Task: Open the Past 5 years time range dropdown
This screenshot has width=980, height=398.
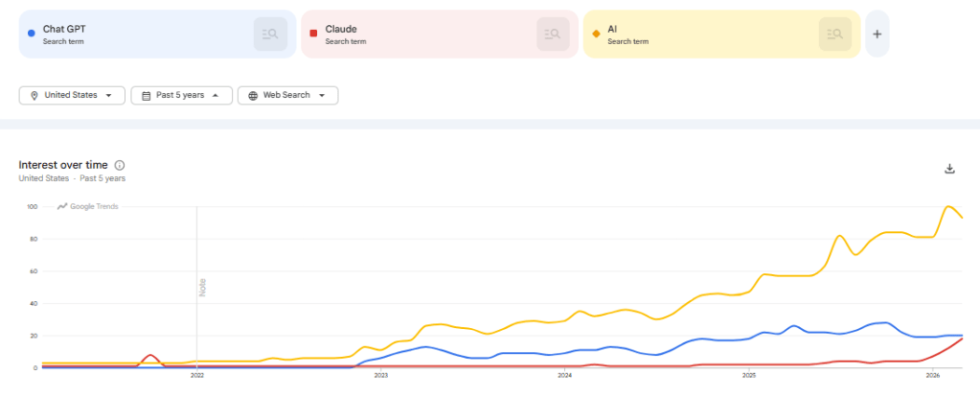Action: [x=216, y=96]
